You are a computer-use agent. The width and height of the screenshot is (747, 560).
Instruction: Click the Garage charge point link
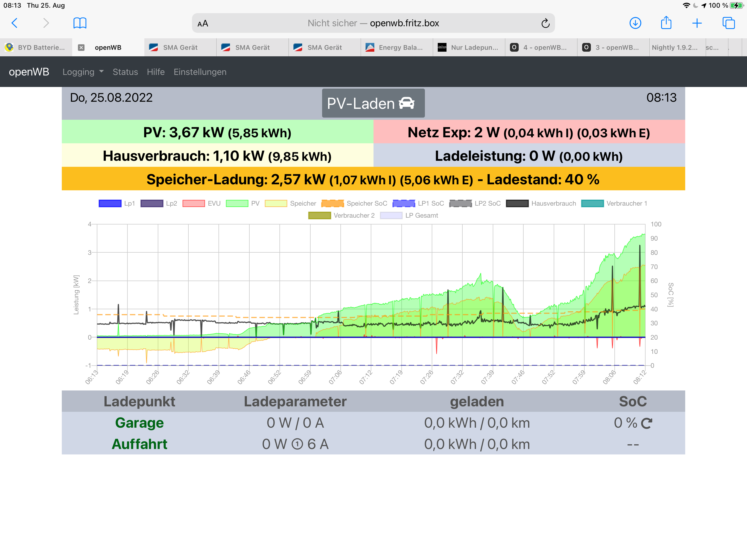[x=139, y=423]
